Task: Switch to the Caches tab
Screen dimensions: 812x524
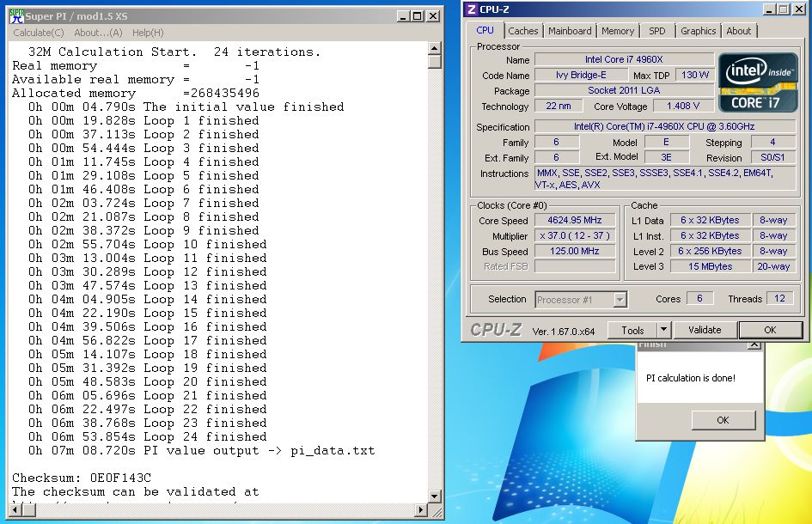Action: point(522,31)
